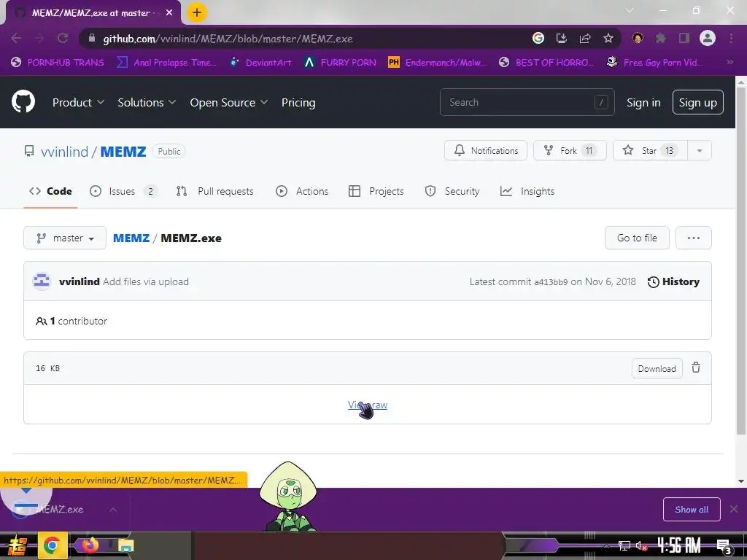Open the Security tab

(452, 191)
